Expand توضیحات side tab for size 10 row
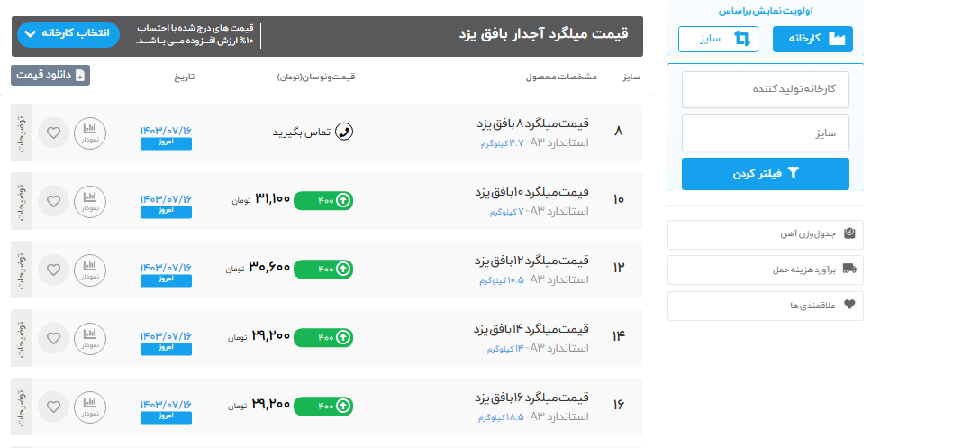Viewport: 980px width, 448px height. [22, 200]
